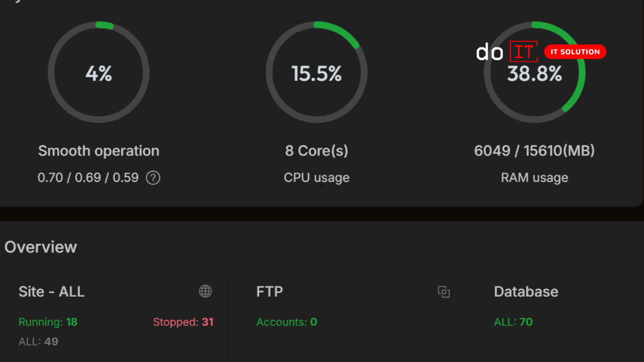Click the 6049 / 15610(MB) RAM text
Screen dimensions: 644x362
click(535, 150)
